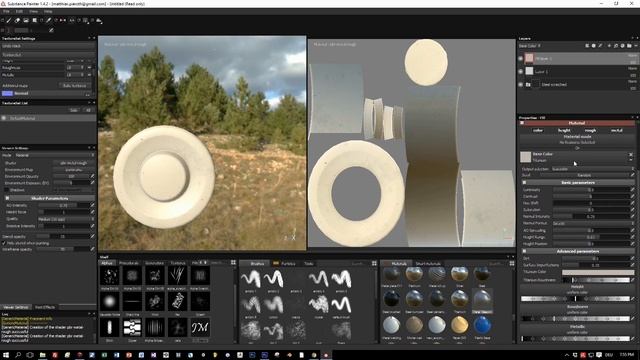The width and height of the screenshot is (640, 360).
Task: Click the edit pencil beside Seed Random
Action: [x=632, y=175]
